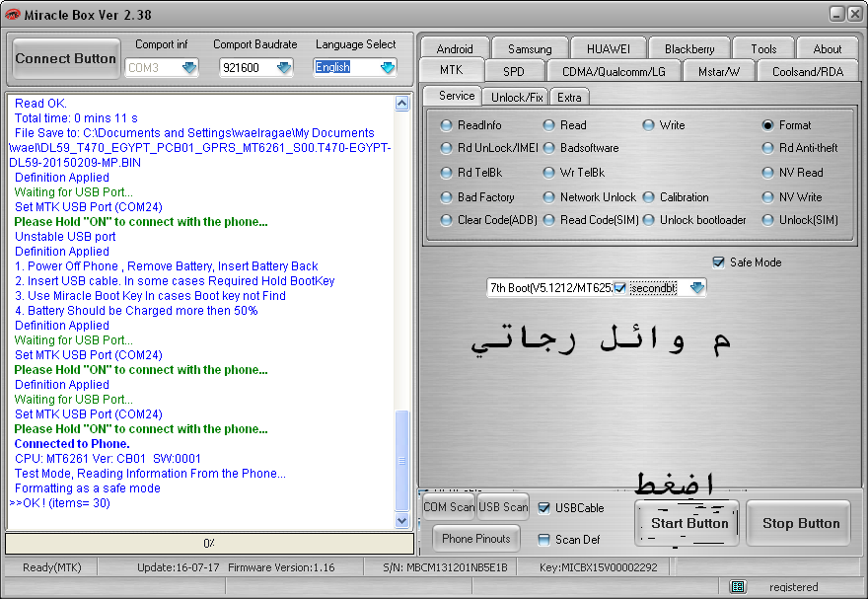Screen dimensions: 868x599
Task: Toggle the secondbt checkbox
Action: click(620, 288)
